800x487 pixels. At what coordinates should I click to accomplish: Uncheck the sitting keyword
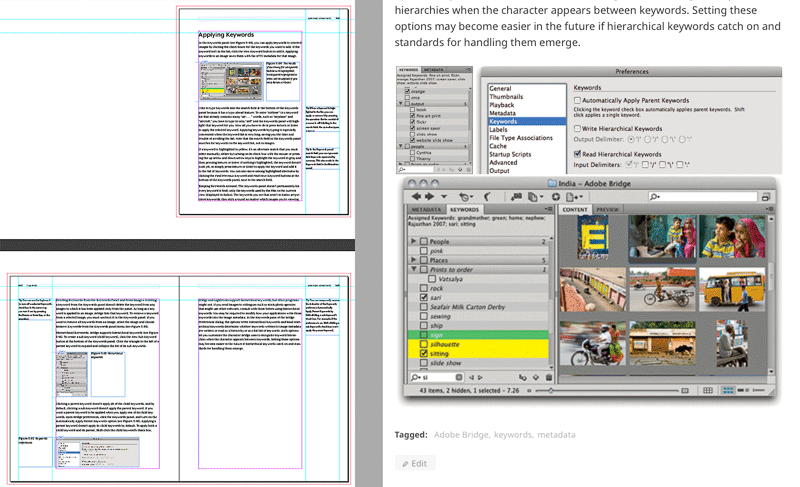pos(423,353)
